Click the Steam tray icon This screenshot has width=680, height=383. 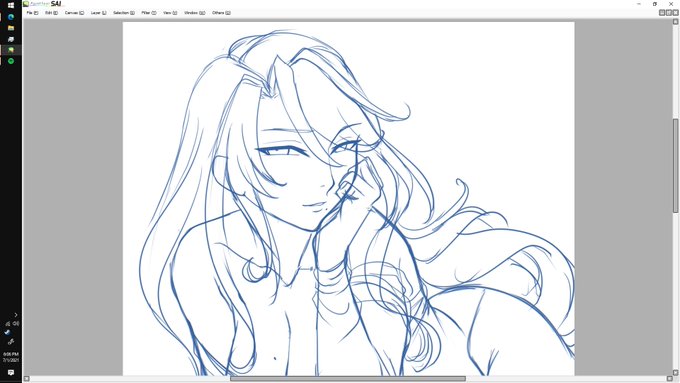[x=7, y=333]
